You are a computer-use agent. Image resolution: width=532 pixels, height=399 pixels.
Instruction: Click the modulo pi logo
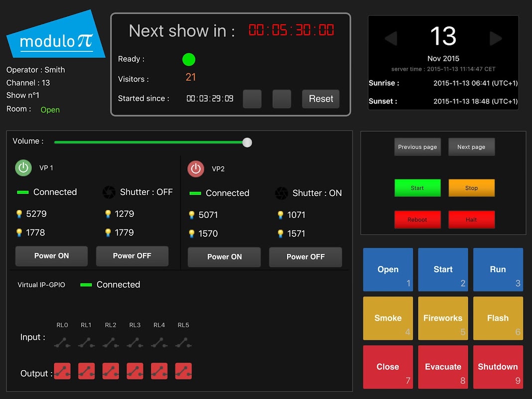tap(56, 35)
